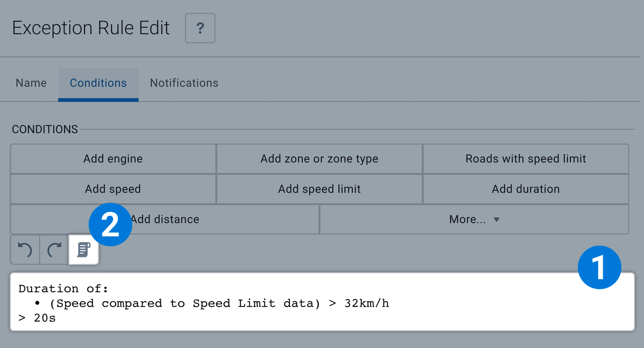644x348 pixels.
Task: Click Add zone or zone type
Action: click(319, 159)
